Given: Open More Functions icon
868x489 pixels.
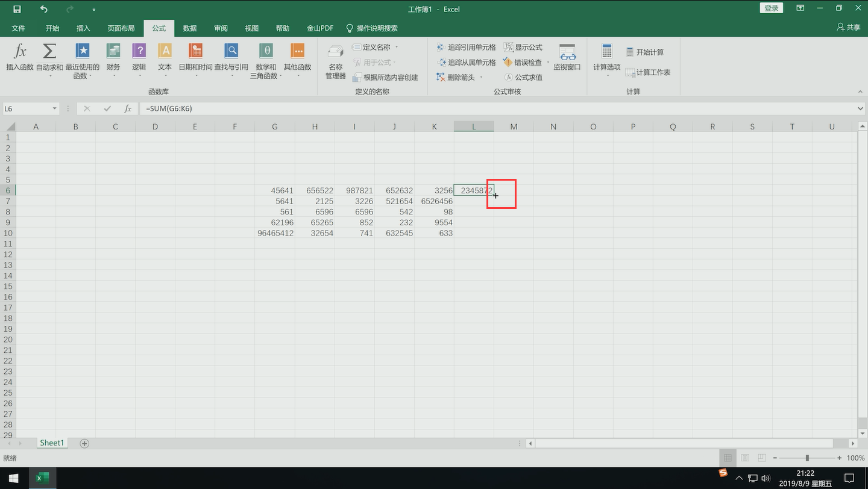Looking at the screenshot, I should (297, 51).
